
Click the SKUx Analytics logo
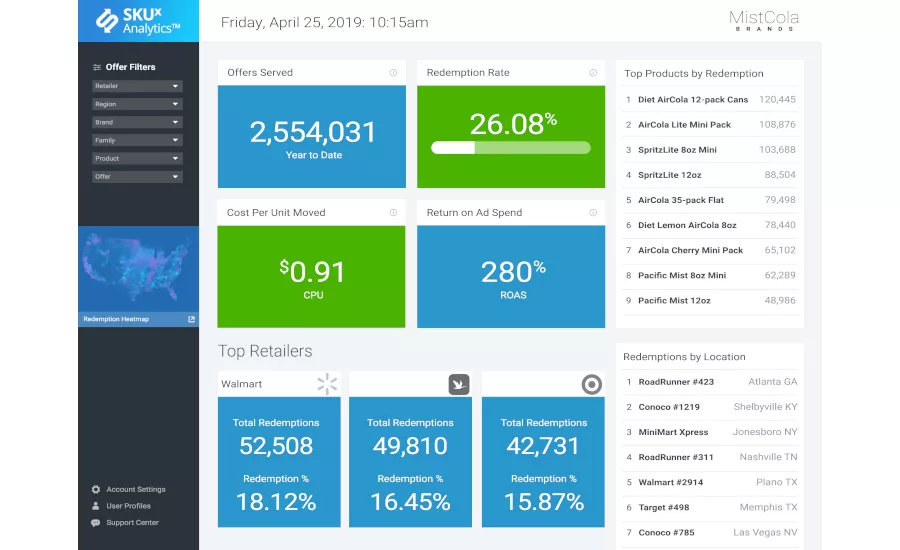click(x=138, y=21)
